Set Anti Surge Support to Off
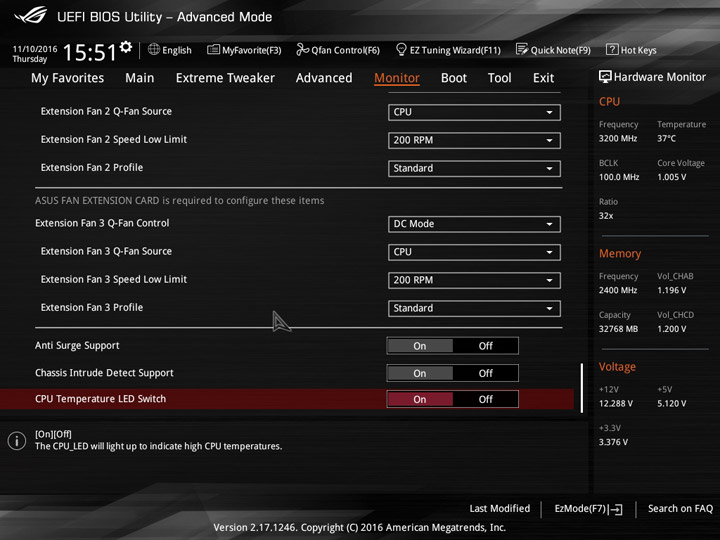 [x=485, y=346]
